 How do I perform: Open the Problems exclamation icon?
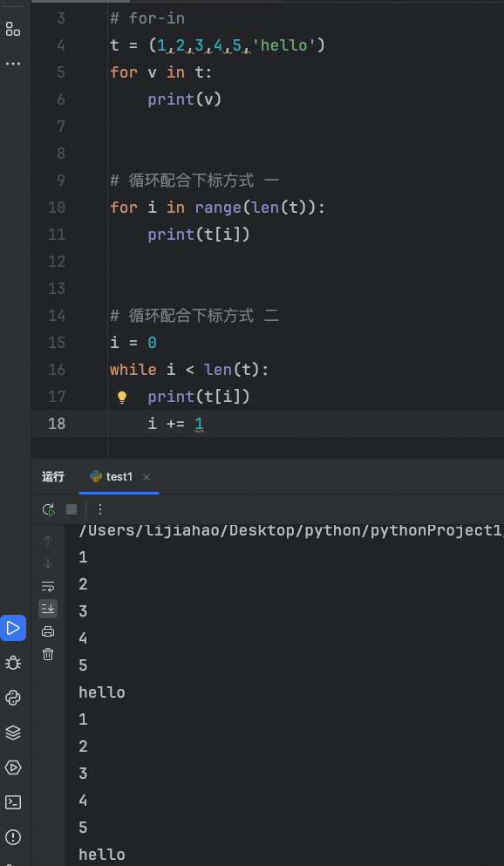[13, 837]
